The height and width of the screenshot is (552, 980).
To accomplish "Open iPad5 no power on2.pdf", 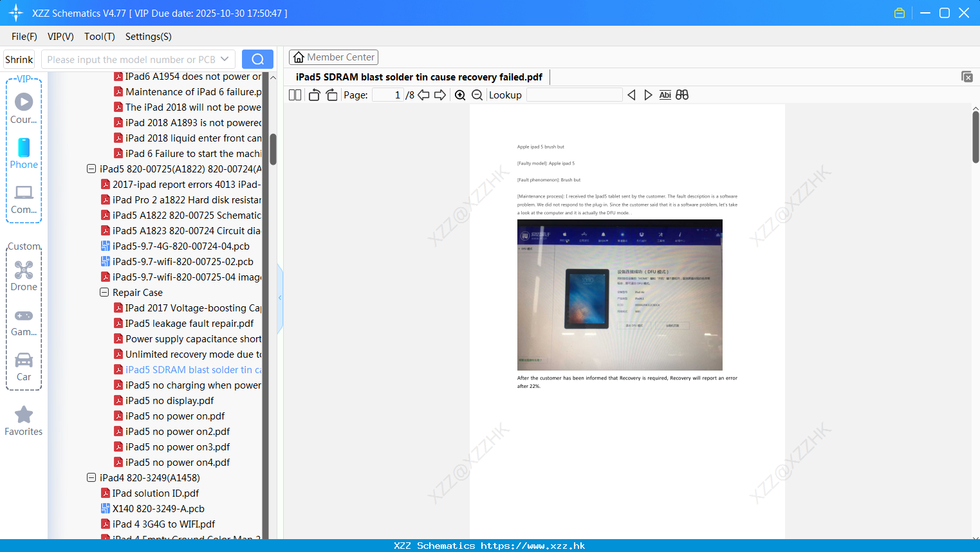I will (x=178, y=432).
